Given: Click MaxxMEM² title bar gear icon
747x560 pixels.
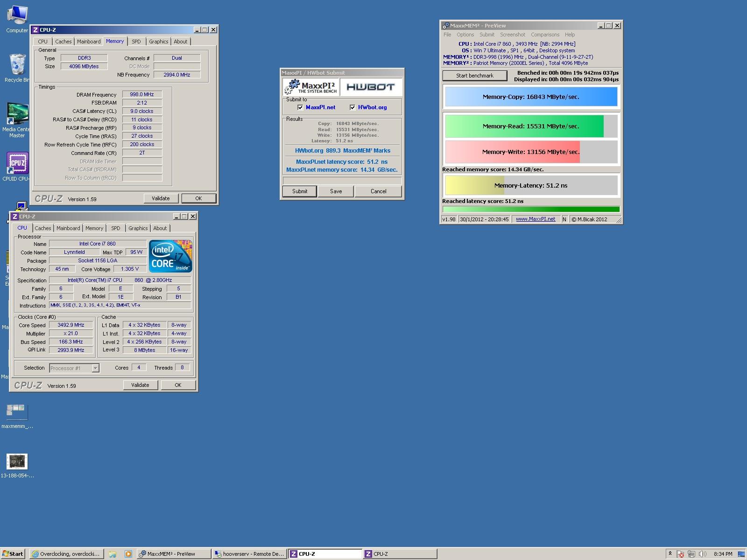Looking at the screenshot, I should coord(446,26).
